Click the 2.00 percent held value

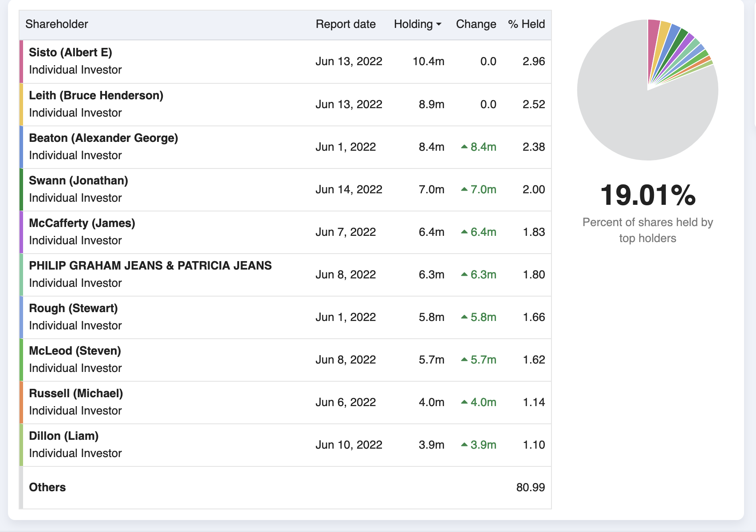[534, 189]
